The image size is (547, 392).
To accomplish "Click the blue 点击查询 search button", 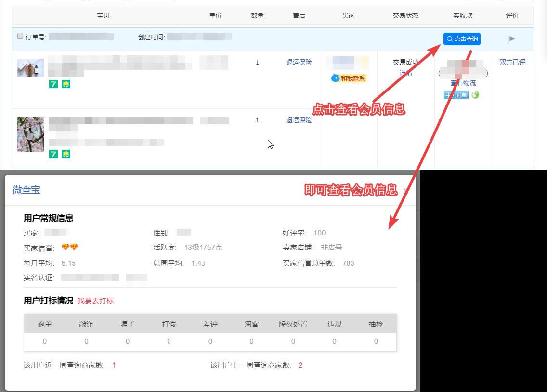I will pyautogui.click(x=462, y=39).
